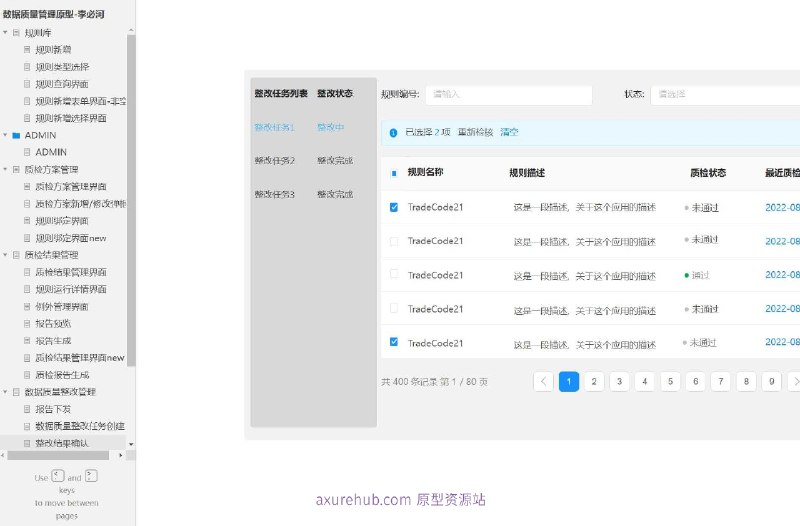Screen dimensions: 800x526
Task: Check the fourth TradeCode21 row checkbox
Action: coord(394,308)
